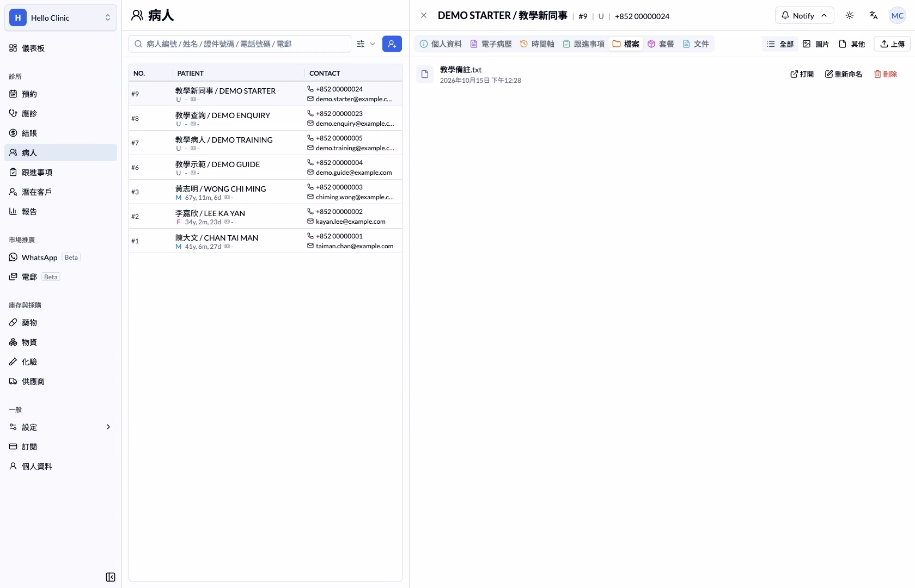The width and height of the screenshot is (915, 588).
Task: Click 刪除 for 教學備註.txt
Action: click(x=886, y=75)
